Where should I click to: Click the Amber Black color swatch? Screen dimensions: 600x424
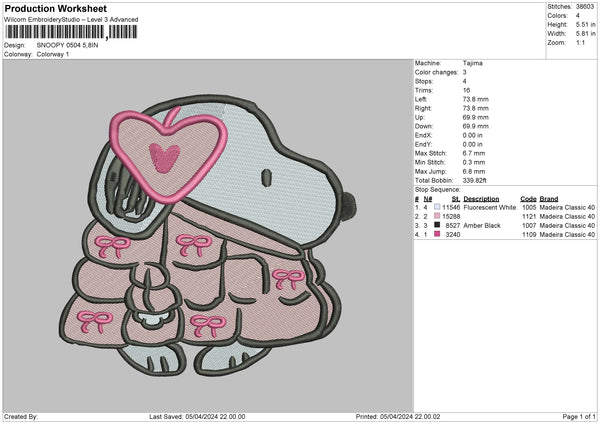(x=437, y=225)
